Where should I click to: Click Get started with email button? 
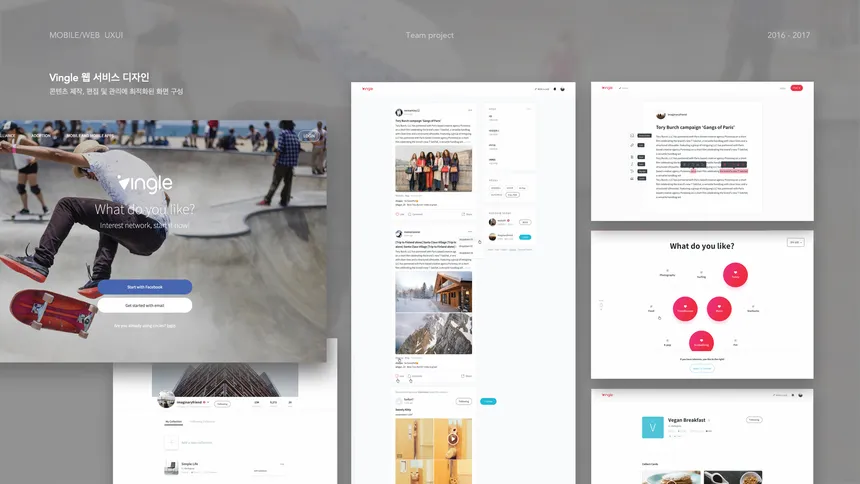pos(145,305)
